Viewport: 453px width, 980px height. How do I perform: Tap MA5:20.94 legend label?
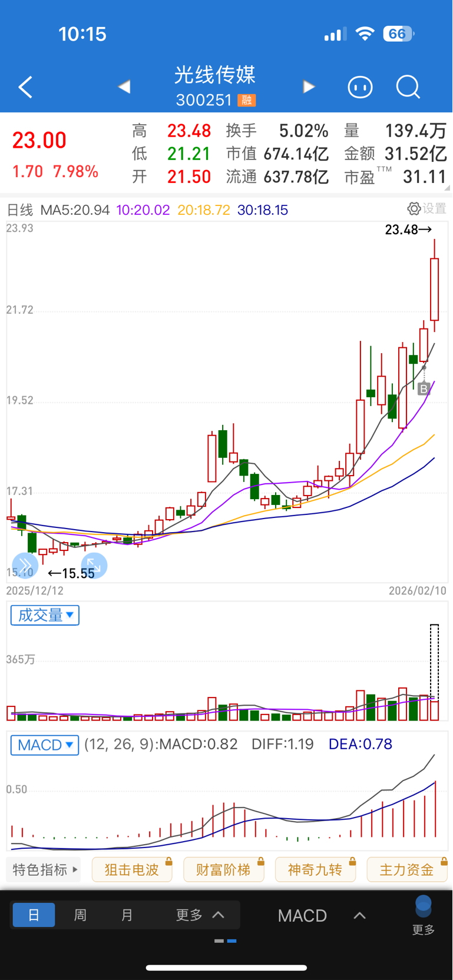pyautogui.click(x=75, y=210)
